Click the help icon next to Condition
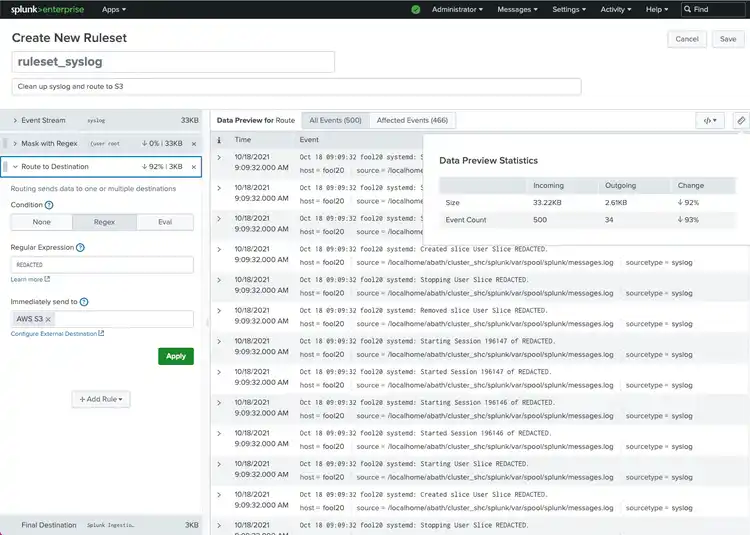Viewport: 750px width, 535px height. (49, 205)
